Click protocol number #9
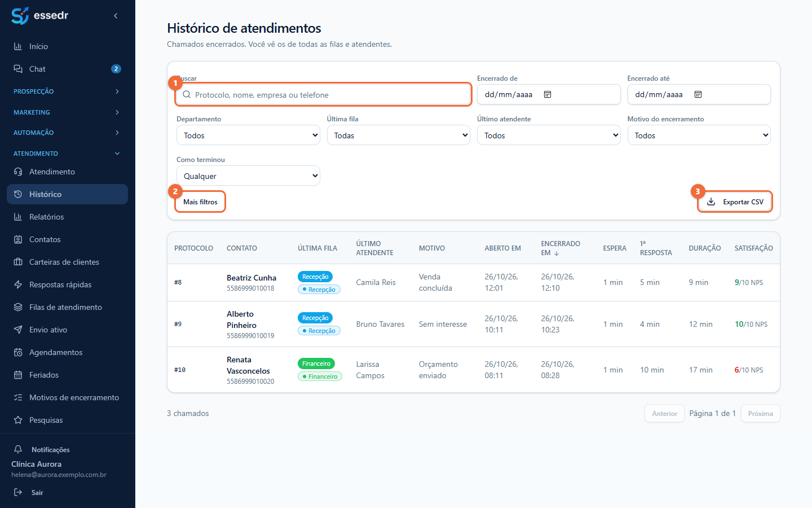Viewport: 812px width, 508px height. tap(178, 324)
